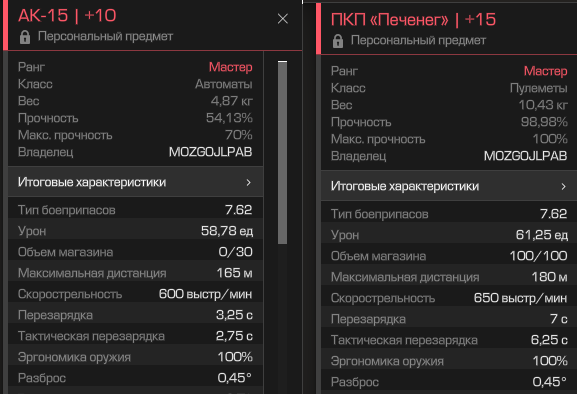Image resolution: width=577 pixels, height=394 pixels.
Task: Click the Максимальная дистанция label in АК-15 panel
Action: (x=92, y=273)
